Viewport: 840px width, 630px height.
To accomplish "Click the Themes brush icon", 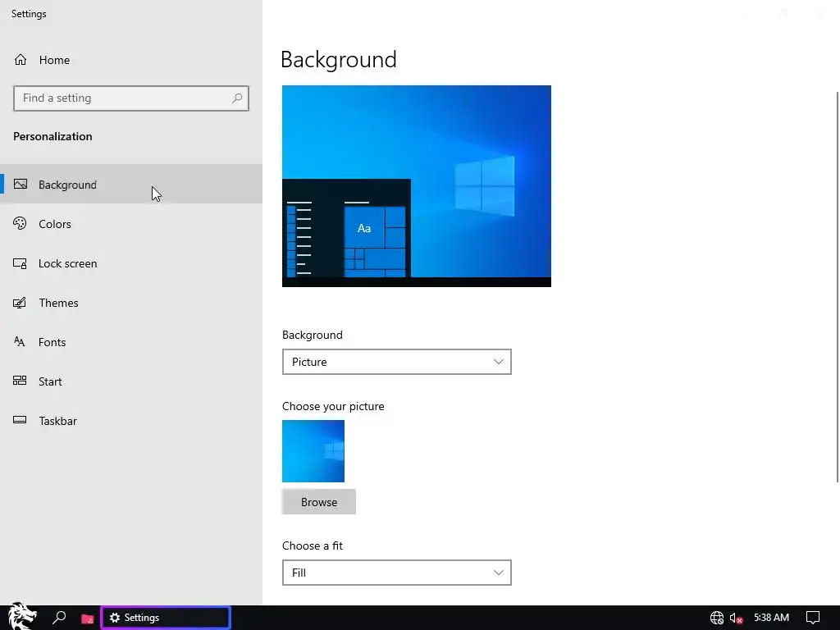I will click(x=20, y=303).
